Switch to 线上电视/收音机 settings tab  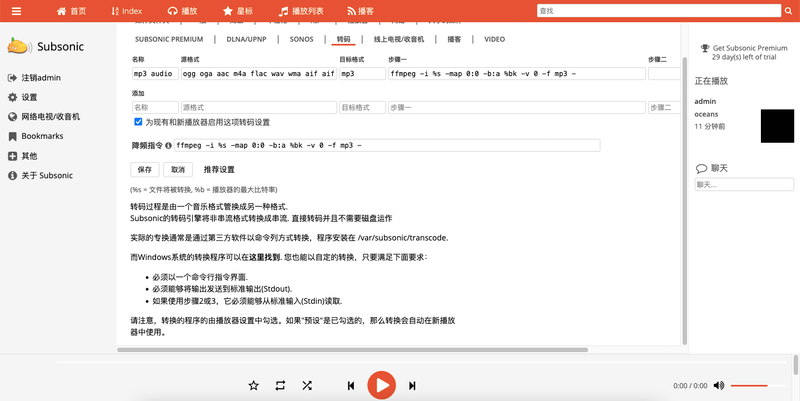point(398,39)
